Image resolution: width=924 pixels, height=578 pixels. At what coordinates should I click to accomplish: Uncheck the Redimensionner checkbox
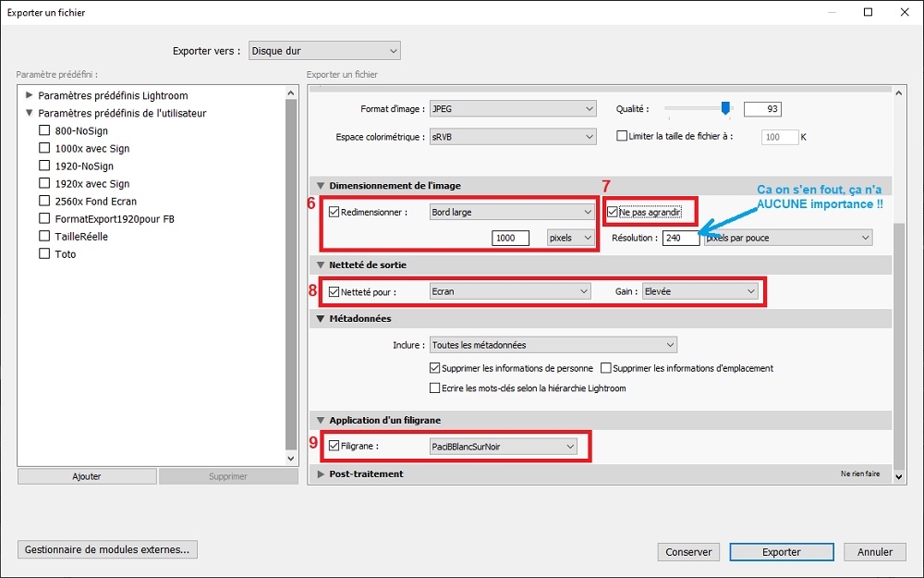click(x=334, y=213)
